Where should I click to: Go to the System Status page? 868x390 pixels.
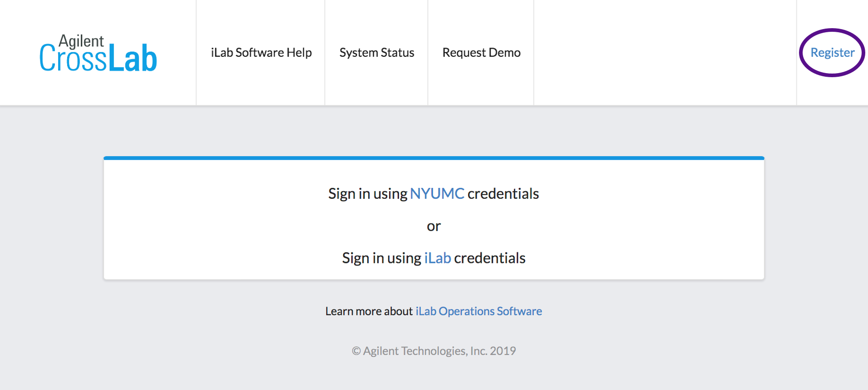[377, 53]
